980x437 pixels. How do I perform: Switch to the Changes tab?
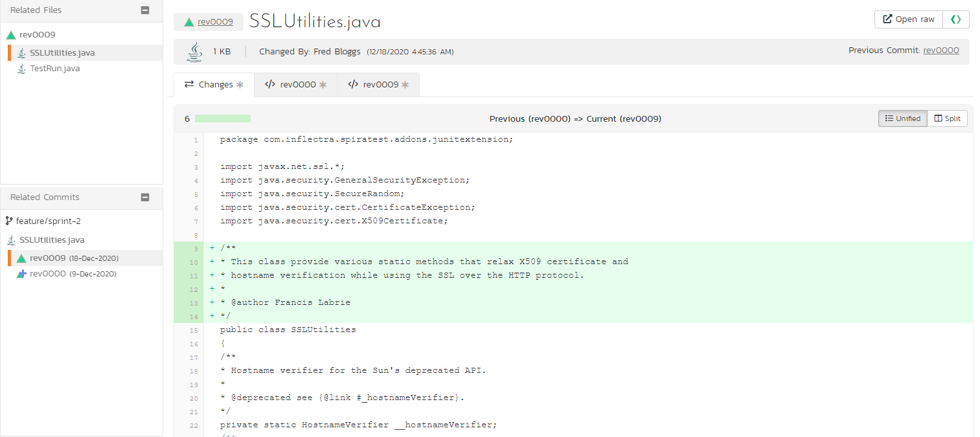214,85
